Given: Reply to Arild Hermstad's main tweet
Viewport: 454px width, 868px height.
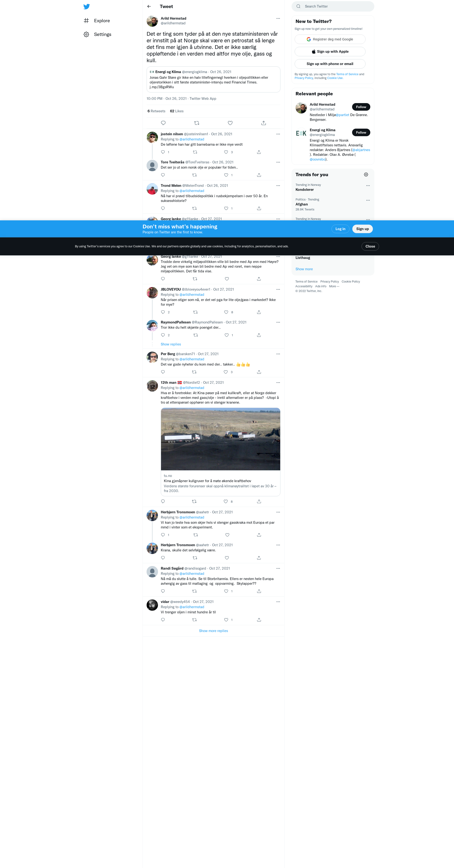Looking at the screenshot, I should (163, 123).
